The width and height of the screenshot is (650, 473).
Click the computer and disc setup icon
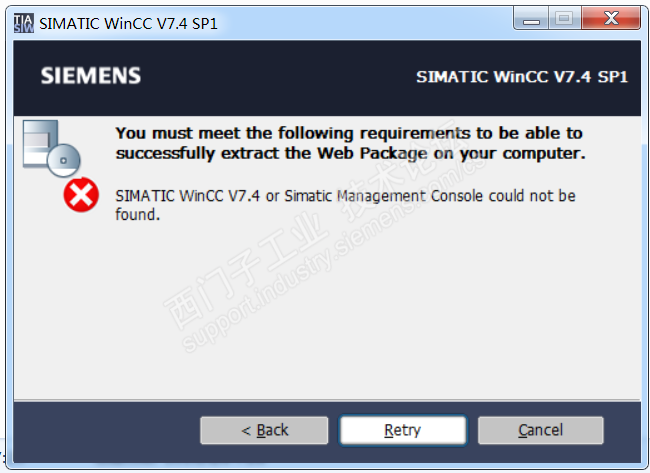[x=50, y=146]
